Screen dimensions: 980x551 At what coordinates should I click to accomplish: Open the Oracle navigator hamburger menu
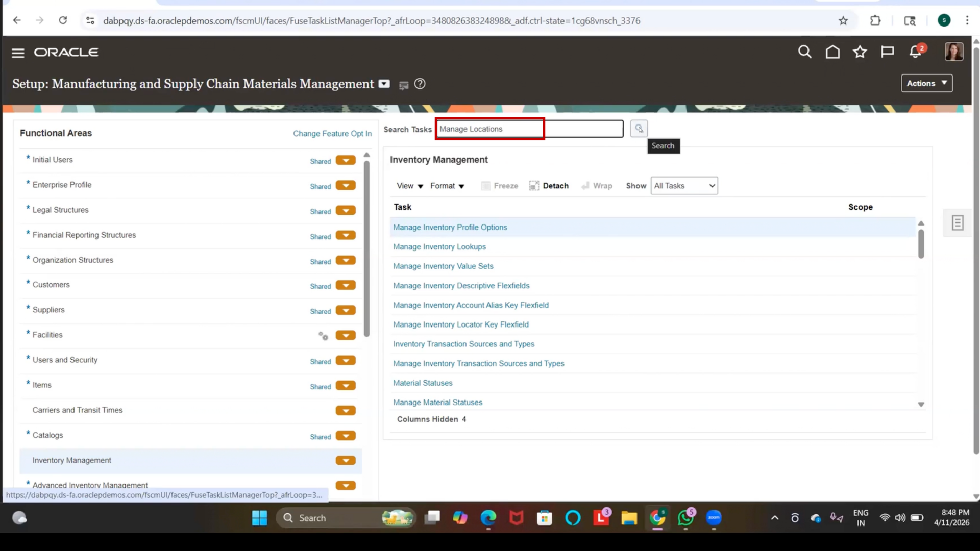click(x=18, y=53)
